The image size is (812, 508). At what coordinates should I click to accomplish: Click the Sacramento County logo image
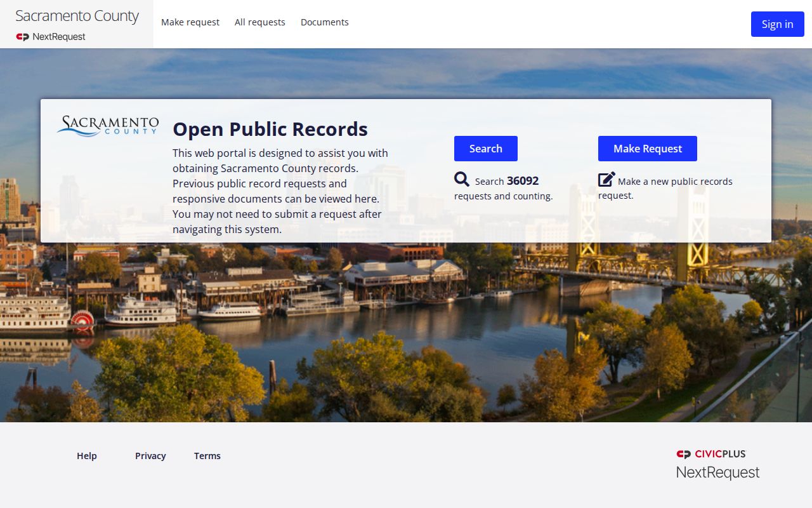coord(108,125)
